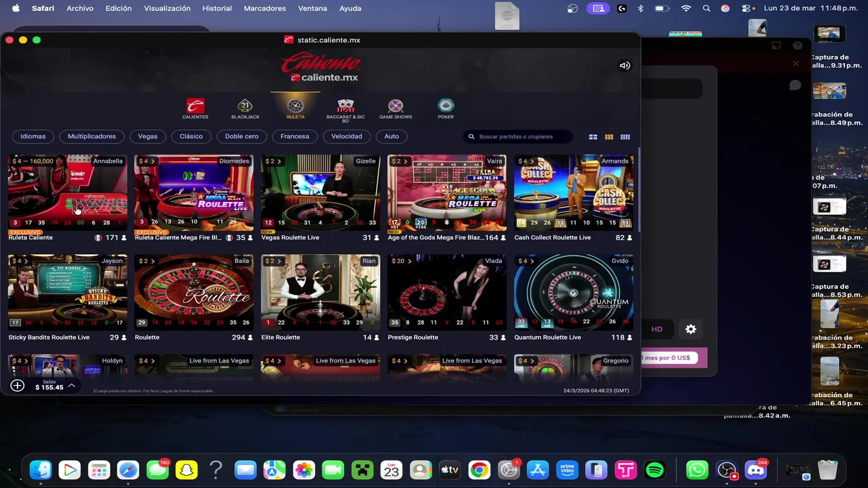Open the Edición menu
This screenshot has width=868, height=488.
(119, 8)
